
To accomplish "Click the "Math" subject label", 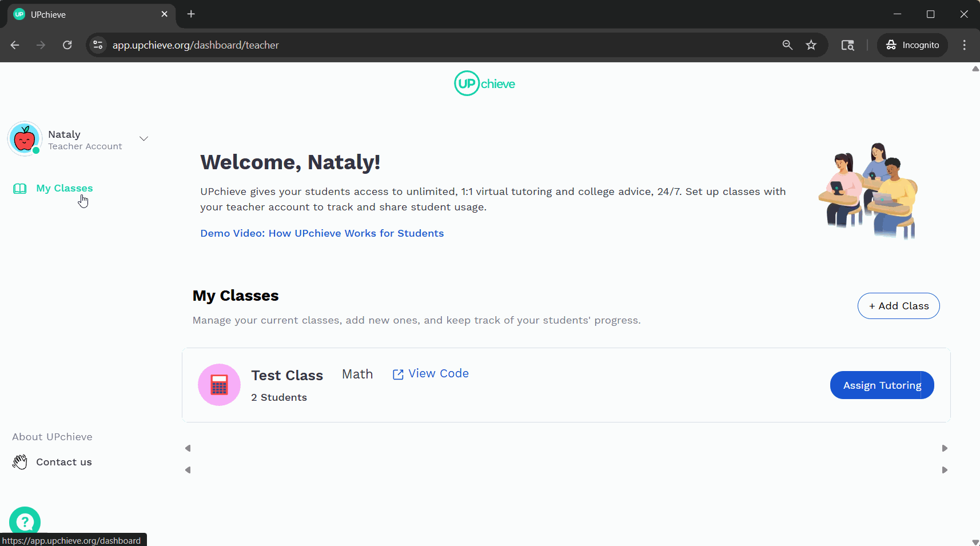I will click(357, 374).
